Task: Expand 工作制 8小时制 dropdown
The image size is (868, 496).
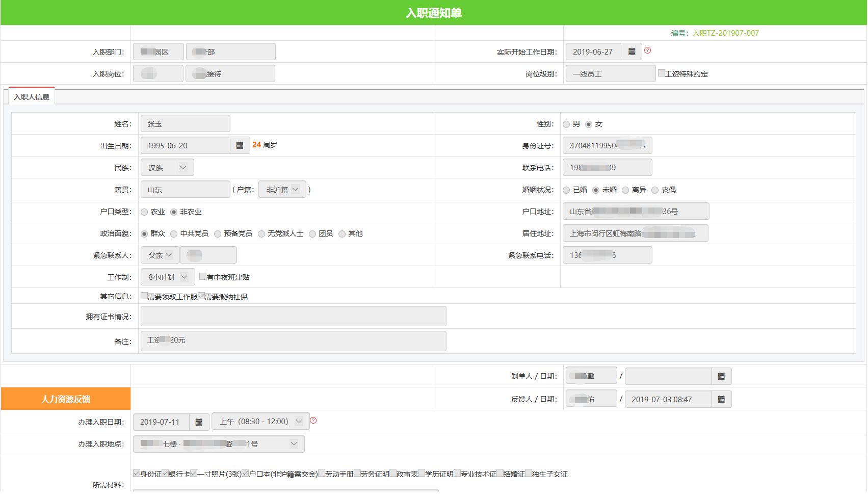Action: 167,277
